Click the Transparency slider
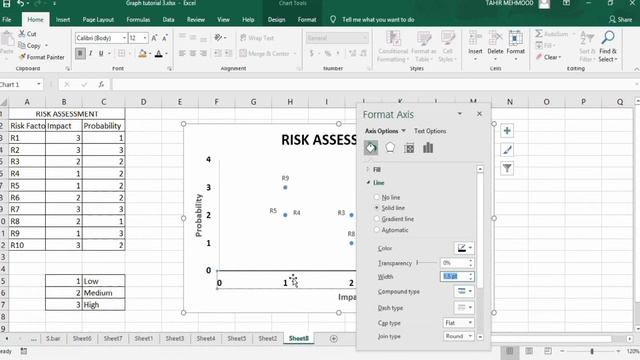The height and width of the screenshot is (360, 640). click(427, 262)
